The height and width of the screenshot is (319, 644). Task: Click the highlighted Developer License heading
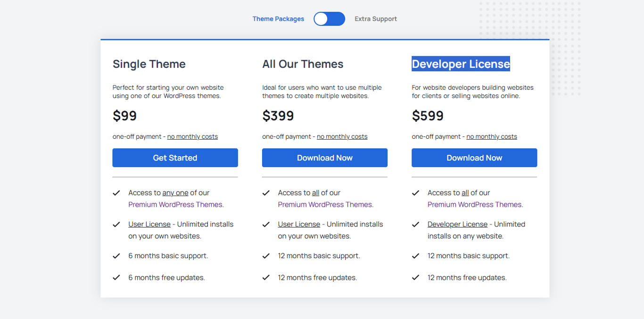[461, 64]
